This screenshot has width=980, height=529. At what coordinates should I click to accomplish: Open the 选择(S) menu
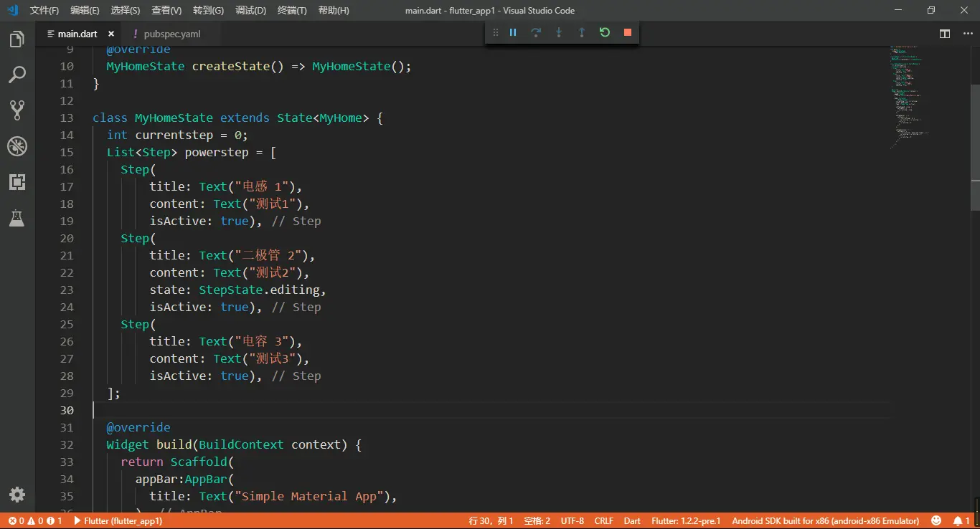[126, 11]
